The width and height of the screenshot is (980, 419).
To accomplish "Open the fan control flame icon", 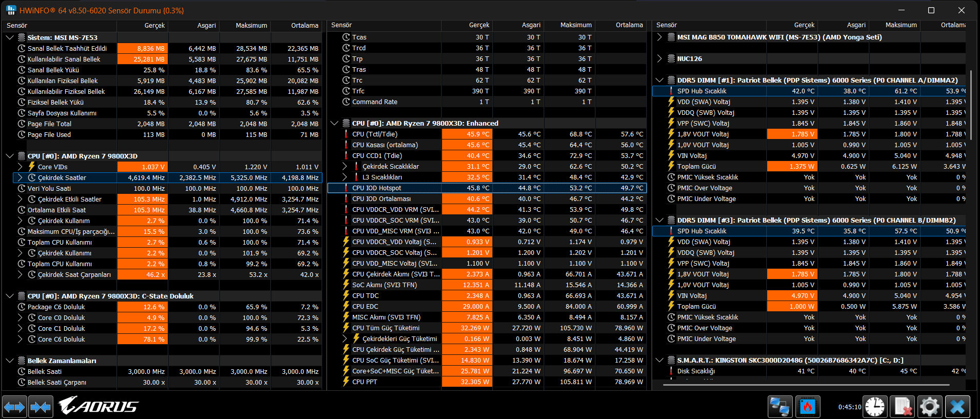I will [808, 407].
